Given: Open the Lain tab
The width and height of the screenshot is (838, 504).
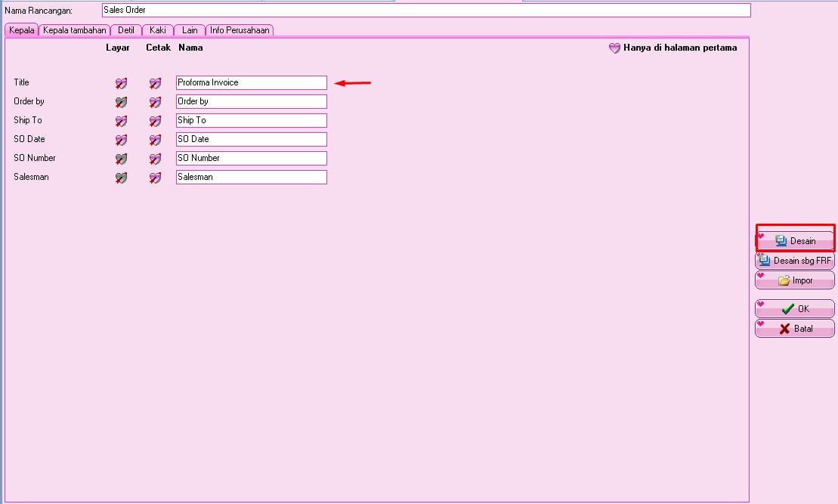Looking at the screenshot, I should (190, 30).
